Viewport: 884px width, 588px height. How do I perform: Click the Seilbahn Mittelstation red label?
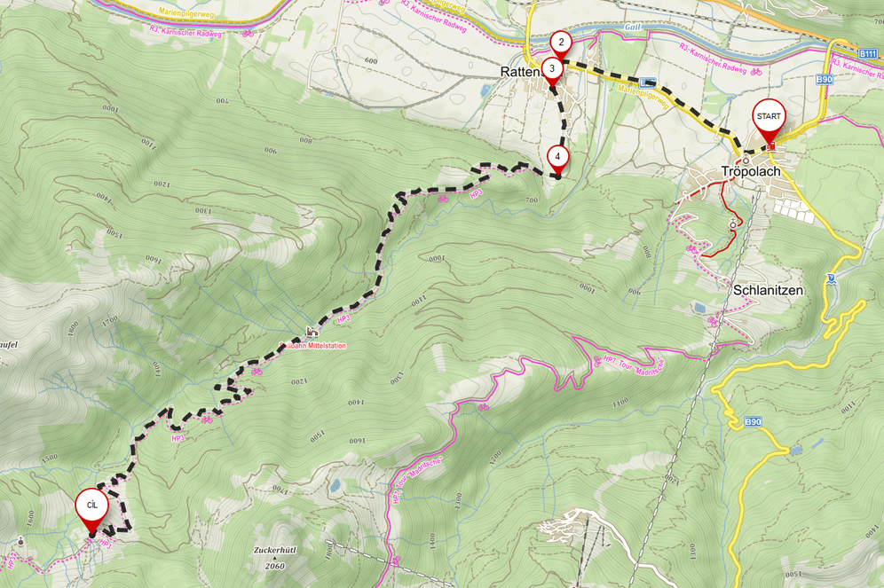313,345
